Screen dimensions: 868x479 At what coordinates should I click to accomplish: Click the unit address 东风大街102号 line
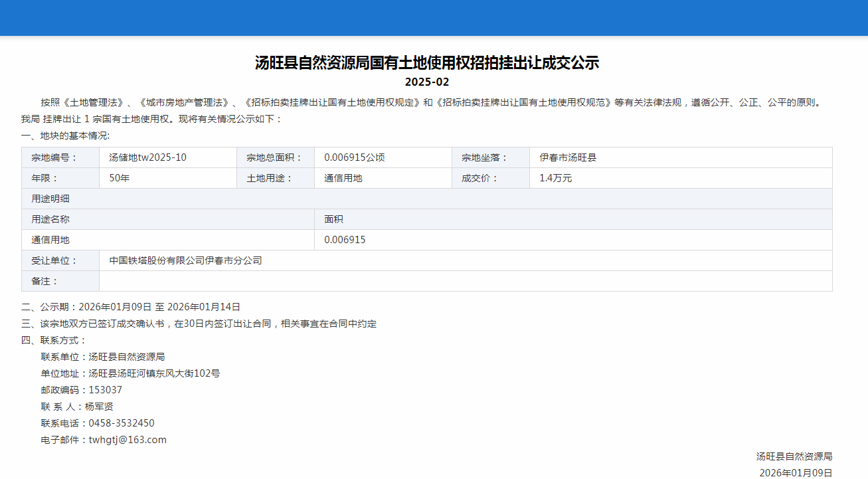pyautogui.click(x=154, y=373)
